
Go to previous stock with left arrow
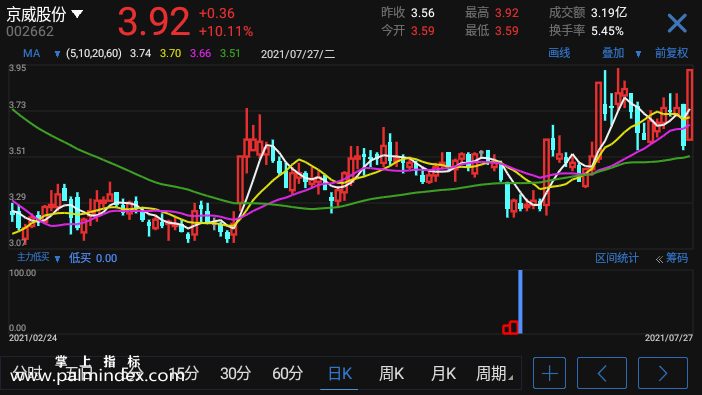tap(602, 373)
